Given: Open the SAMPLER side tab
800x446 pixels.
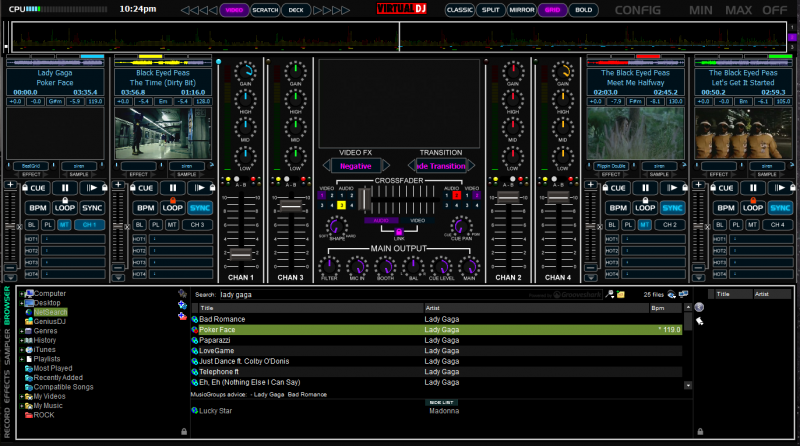Looking at the screenshot, I should pyautogui.click(x=7, y=347).
